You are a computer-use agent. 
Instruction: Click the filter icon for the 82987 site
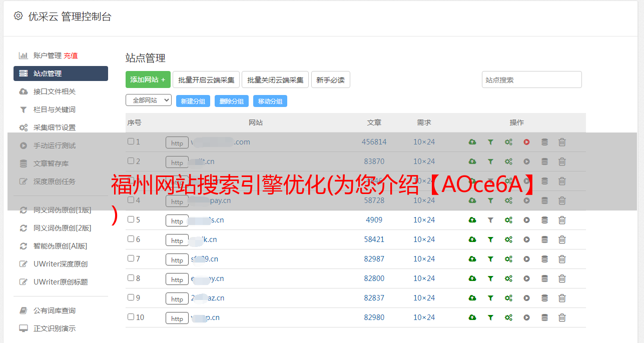(x=490, y=259)
